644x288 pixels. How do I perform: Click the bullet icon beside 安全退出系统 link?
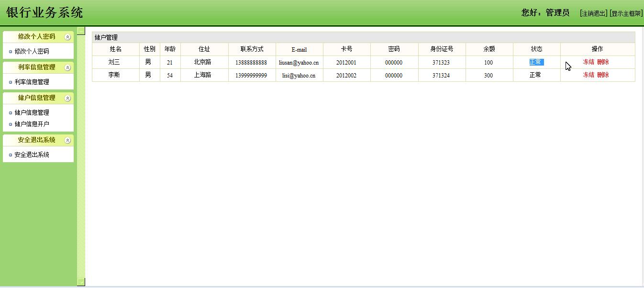[11, 155]
